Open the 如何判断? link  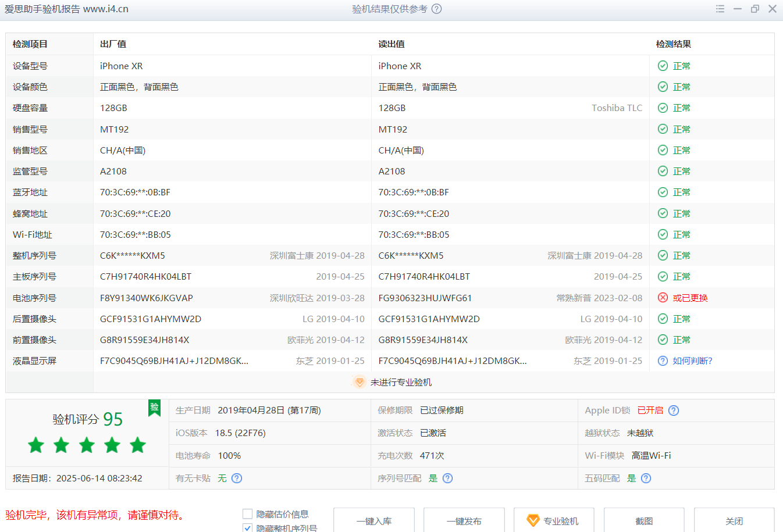point(692,360)
